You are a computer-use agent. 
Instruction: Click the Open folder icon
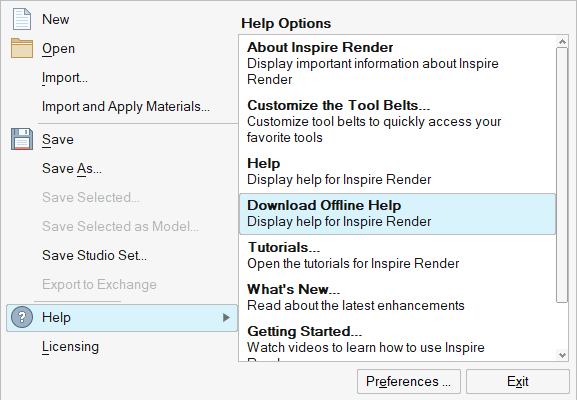(x=22, y=48)
